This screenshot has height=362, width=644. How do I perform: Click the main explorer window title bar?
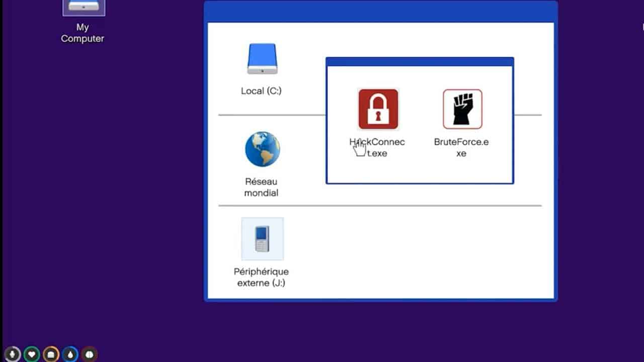coord(381,12)
